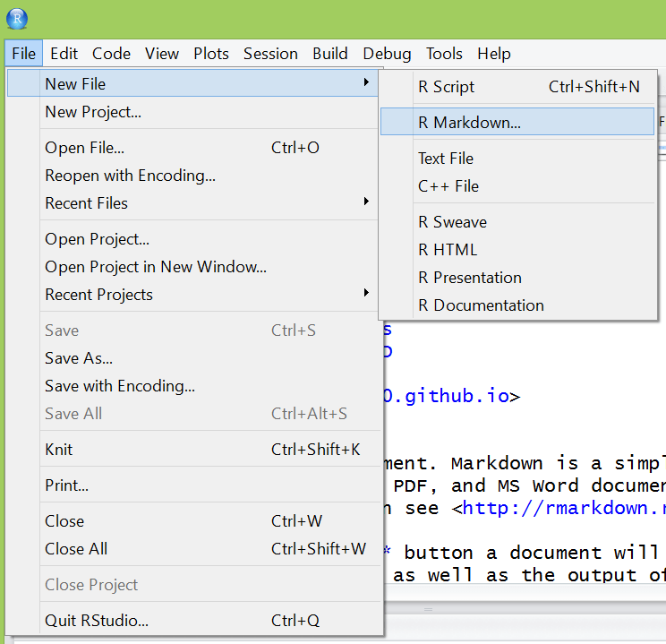Click the github.io link in editor
The image size is (666, 644).
point(446,396)
